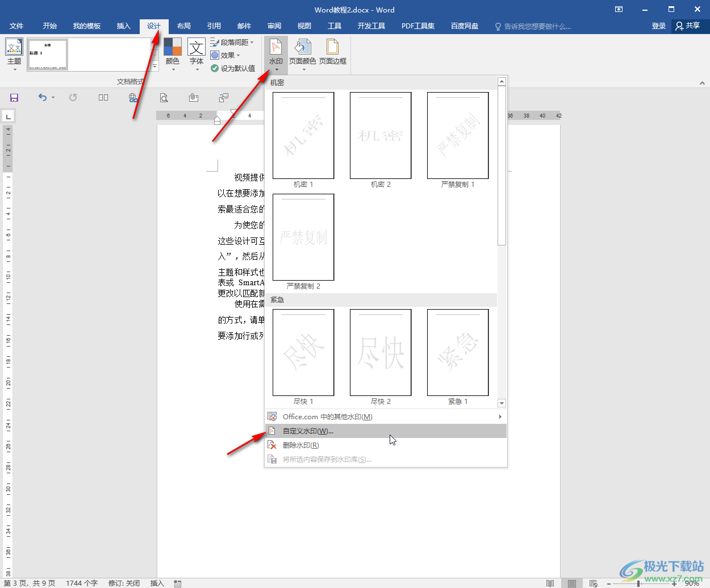Expand Paragraph Spacing (段落间距) dropdown
Image resolution: width=710 pixels, height=588 pixels.
(232, 42)
